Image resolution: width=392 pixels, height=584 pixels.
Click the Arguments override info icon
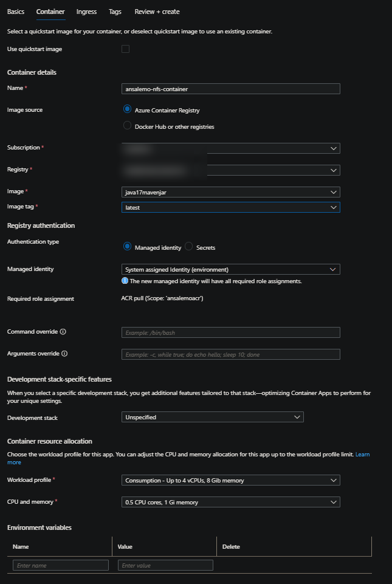tap(64, 354)
